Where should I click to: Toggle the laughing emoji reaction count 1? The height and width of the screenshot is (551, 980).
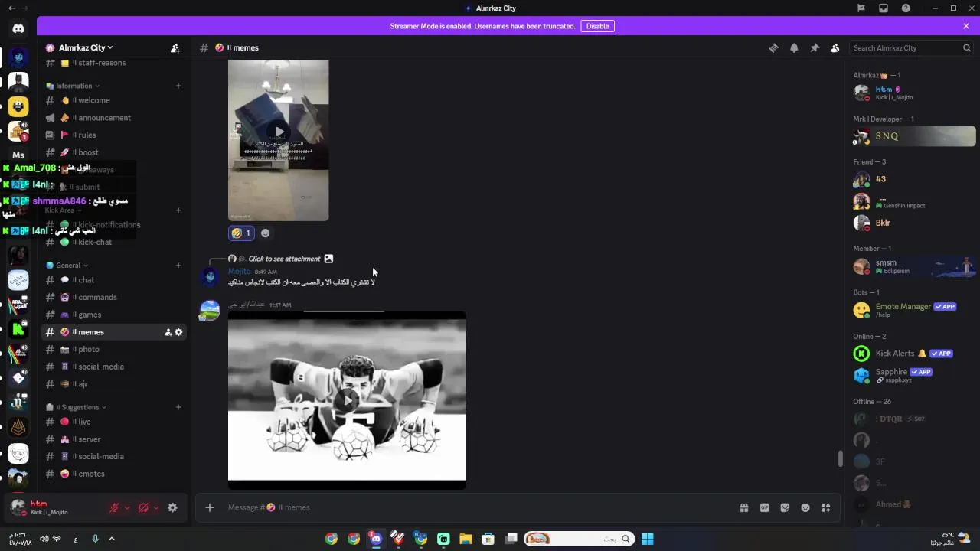pos(241,233)
